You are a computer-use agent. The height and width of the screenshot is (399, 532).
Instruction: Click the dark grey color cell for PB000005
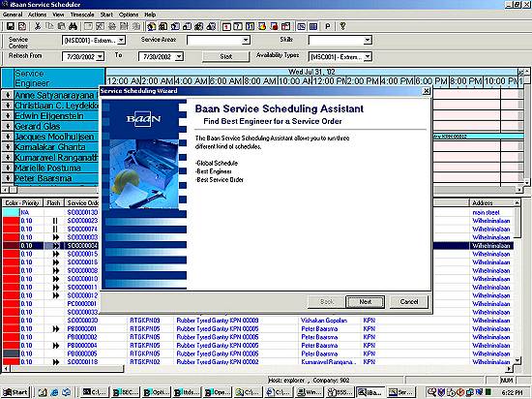(11, 353)
